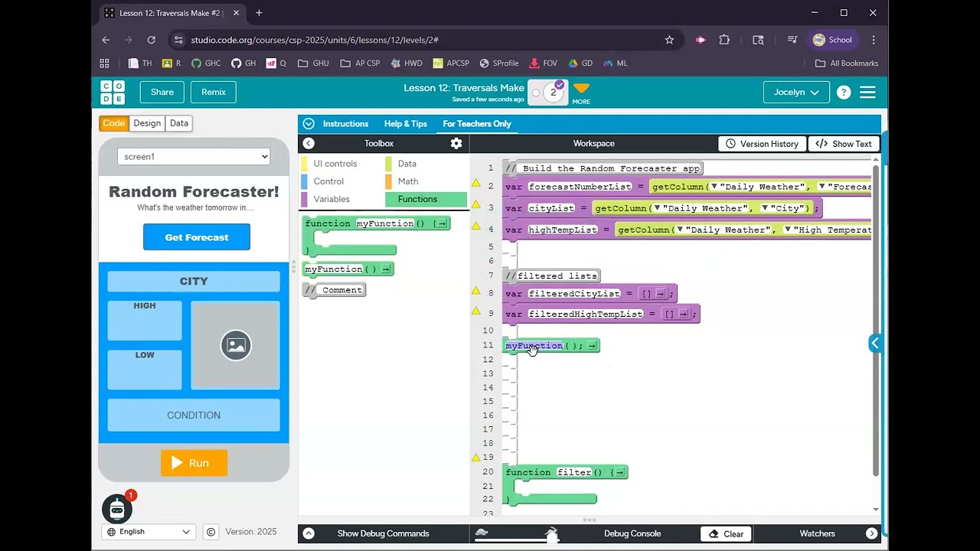Screen dimensions: 980x551
Task: Open the "Forecast" column dropdown on line 2
Action: tap(822, 187)
